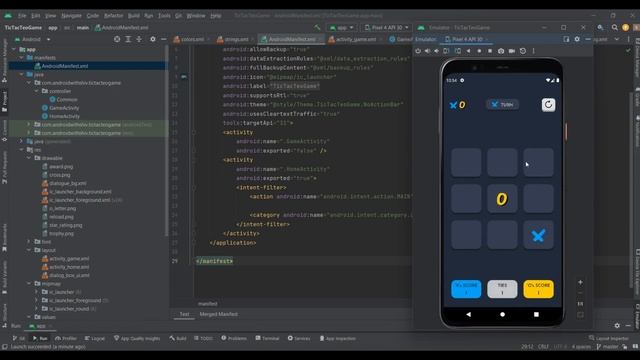
Task: Click the Make Project hammer icon
Action: pos(317,27)
